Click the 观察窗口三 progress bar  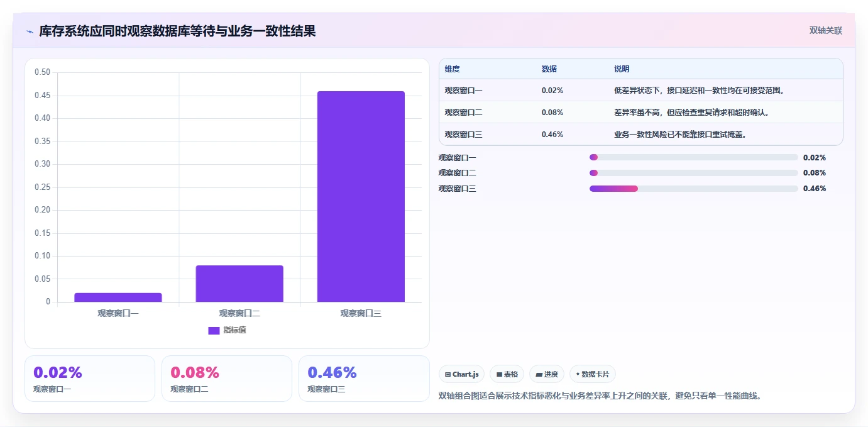[x=693, y=188]
